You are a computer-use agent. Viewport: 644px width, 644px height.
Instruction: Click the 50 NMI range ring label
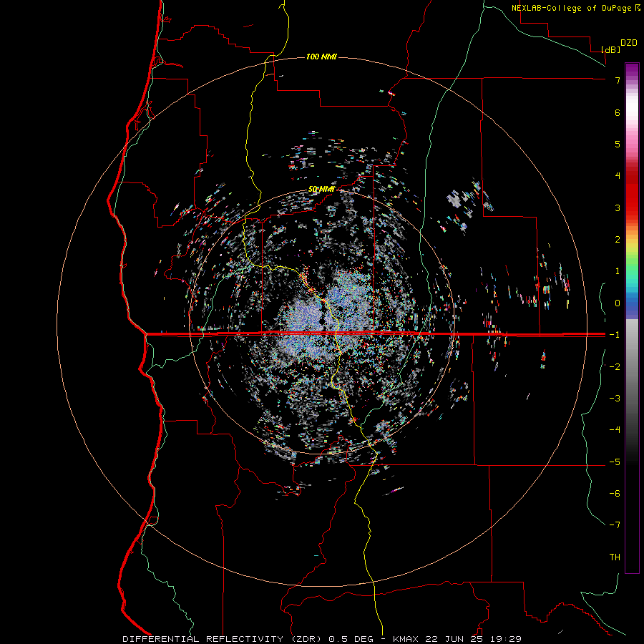click(321, 190)
